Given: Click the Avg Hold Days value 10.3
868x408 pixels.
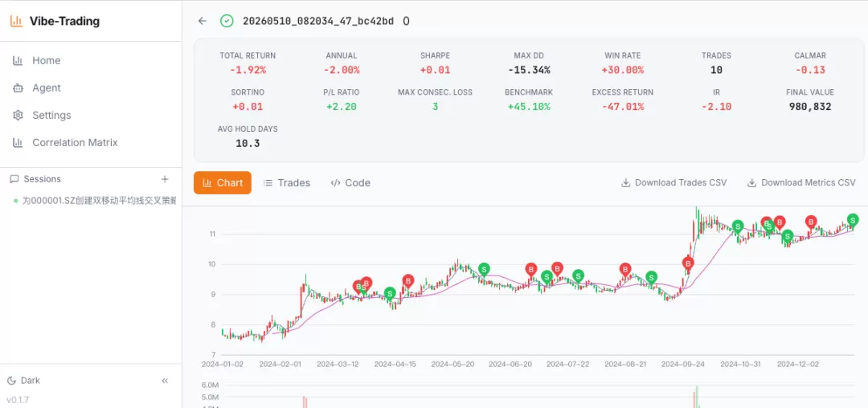Looking at the screenshot, I should click(x=248, y=144).
